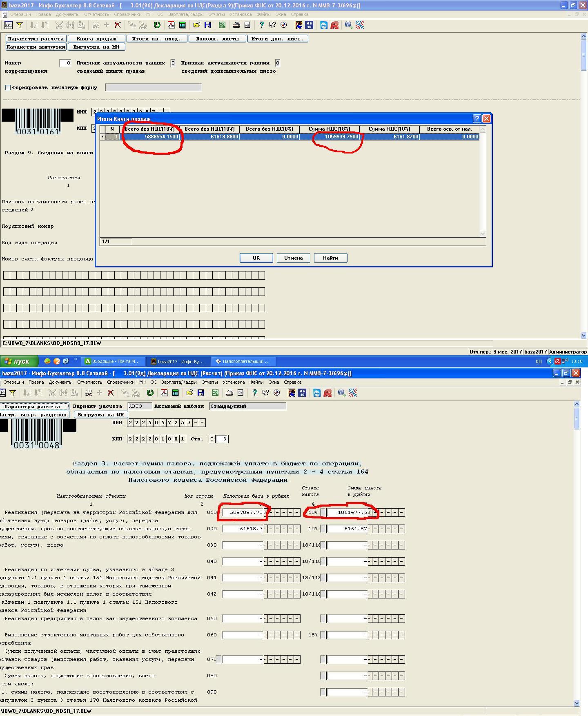Click the globe internet icon in the upper window toolbar

tap(348, 25)
